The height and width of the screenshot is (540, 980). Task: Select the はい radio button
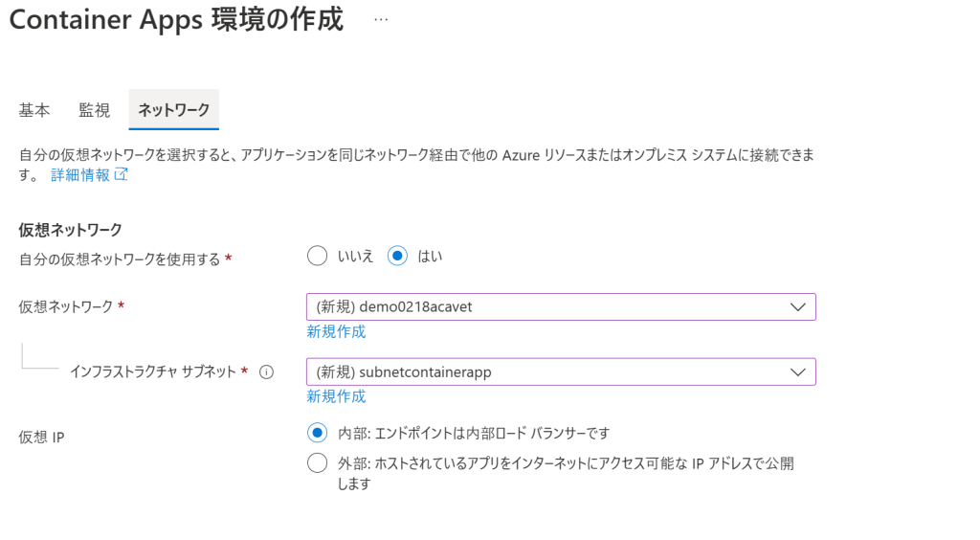tap(397, 256)
